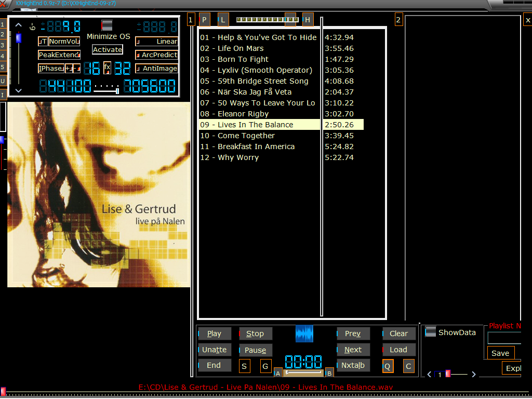Select side tab 4 on the left edge

[x=3, y=56]
